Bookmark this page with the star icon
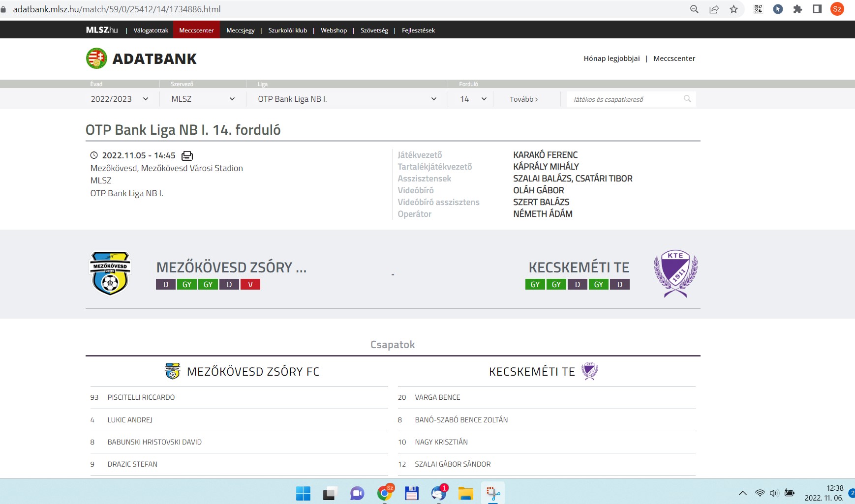The width and height of the screenshot is (855, 504). [x=733, y=9]
